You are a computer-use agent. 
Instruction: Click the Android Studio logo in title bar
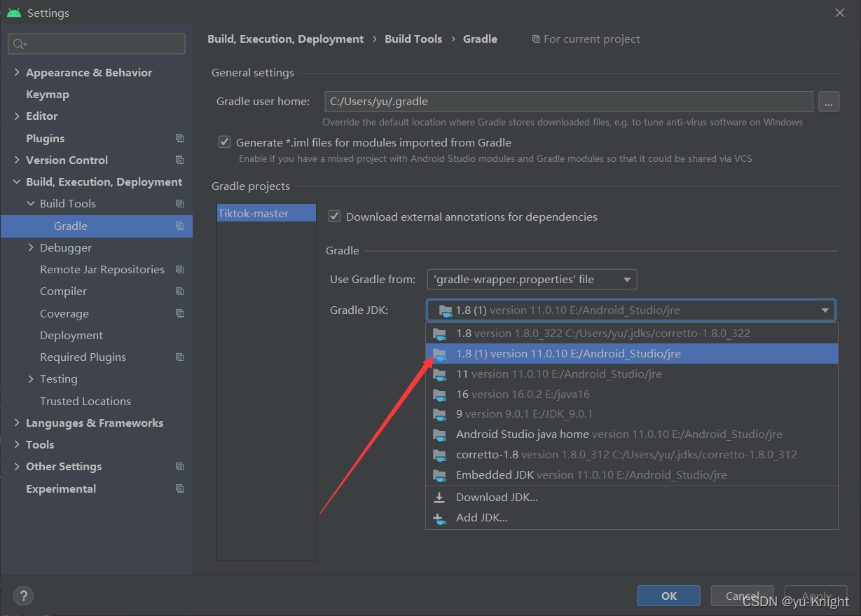coord(14,13)
